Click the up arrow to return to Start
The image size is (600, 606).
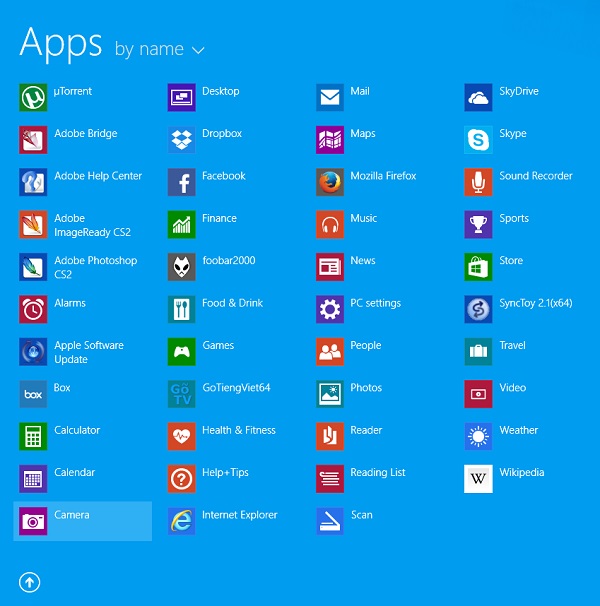28,581
